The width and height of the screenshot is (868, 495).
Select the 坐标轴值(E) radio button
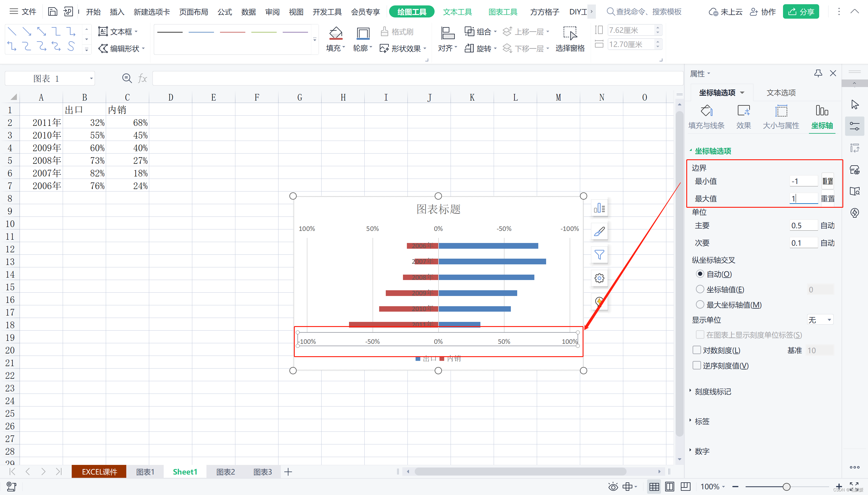(x=700, y=289)
